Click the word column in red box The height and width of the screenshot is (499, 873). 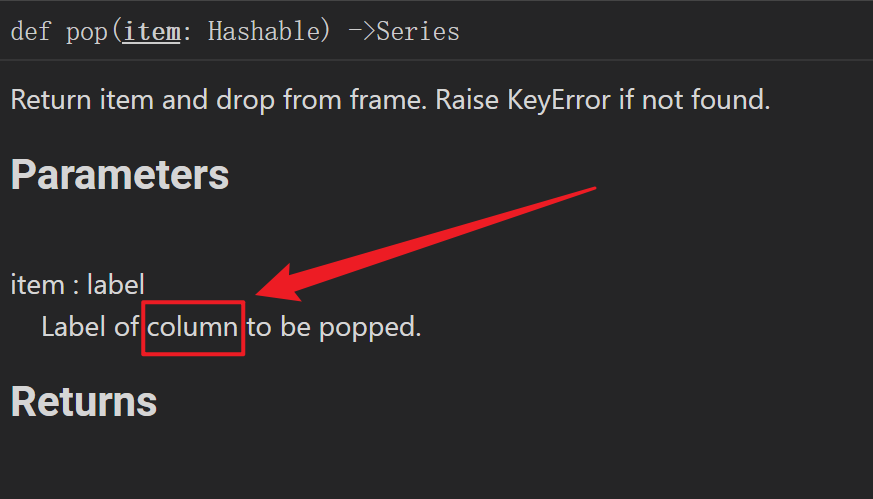pos(193,327)
